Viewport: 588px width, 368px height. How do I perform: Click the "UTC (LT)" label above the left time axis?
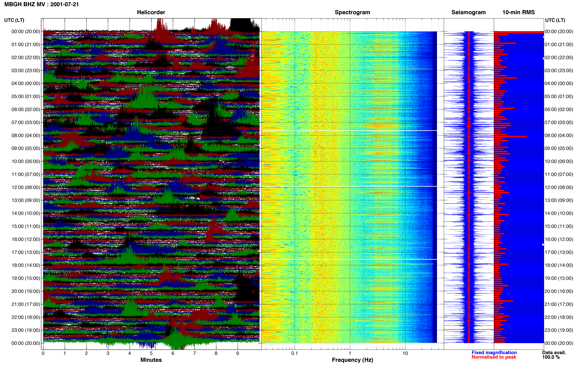(14, 20)
